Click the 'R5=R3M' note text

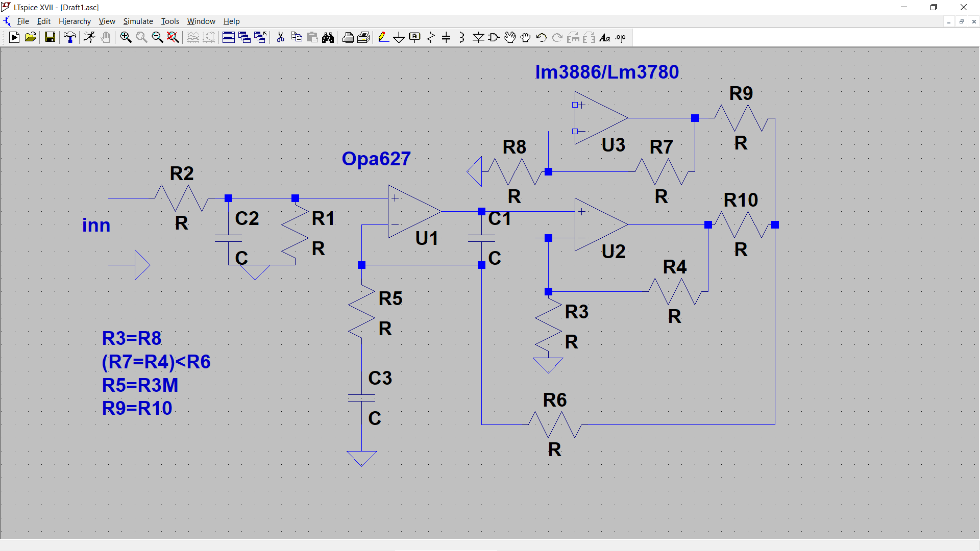point(140,385)
